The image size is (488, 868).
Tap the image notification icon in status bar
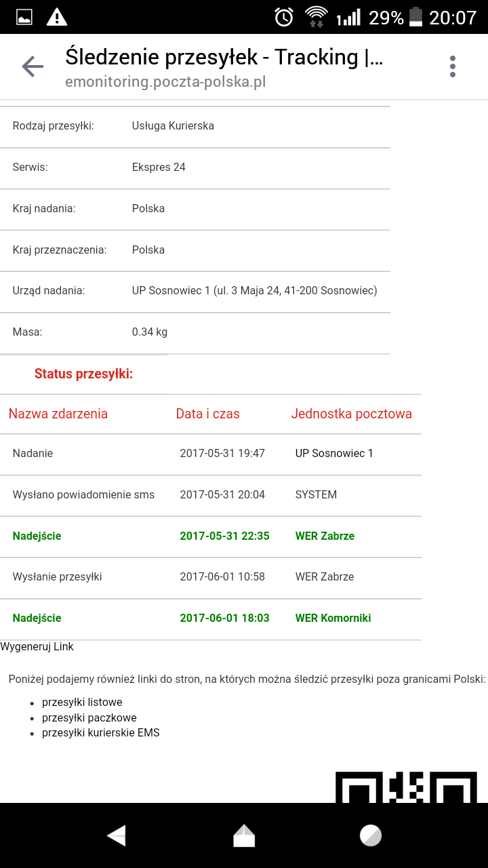click(x=24, y=17)
